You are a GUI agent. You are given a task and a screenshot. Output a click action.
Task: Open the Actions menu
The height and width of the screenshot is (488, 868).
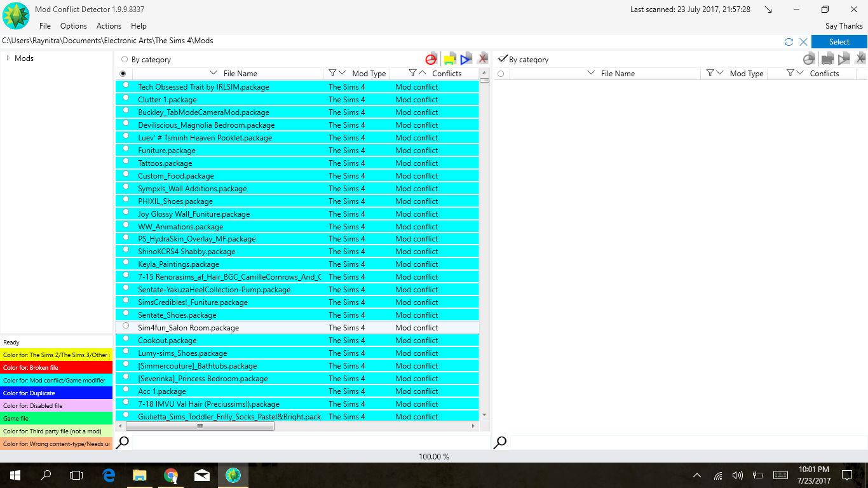tap(109, 26)
